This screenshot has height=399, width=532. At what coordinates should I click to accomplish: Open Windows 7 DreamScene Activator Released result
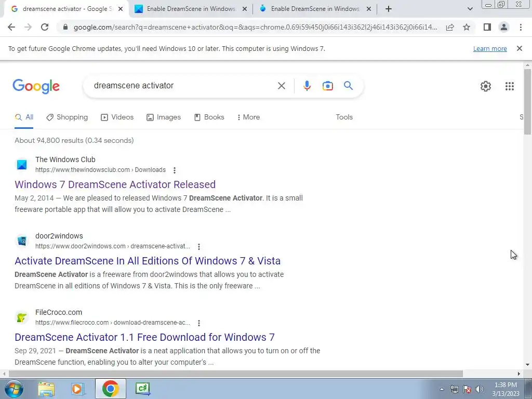[115, 184]
